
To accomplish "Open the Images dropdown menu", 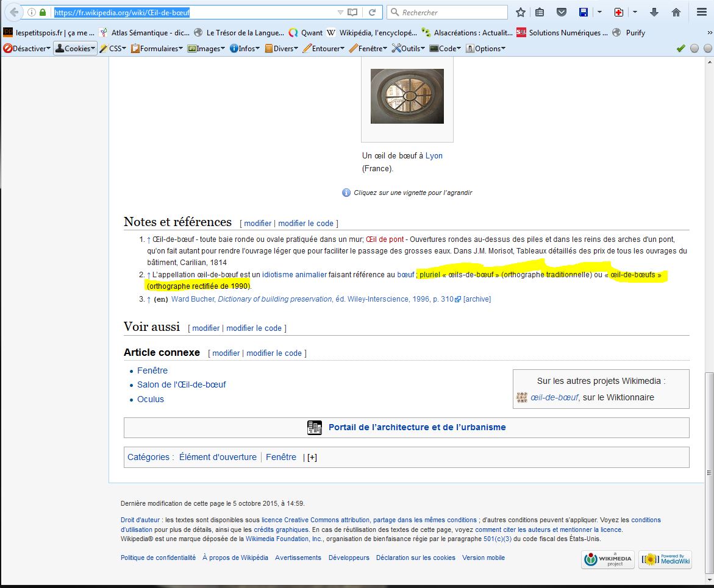I will coord(206,49).
